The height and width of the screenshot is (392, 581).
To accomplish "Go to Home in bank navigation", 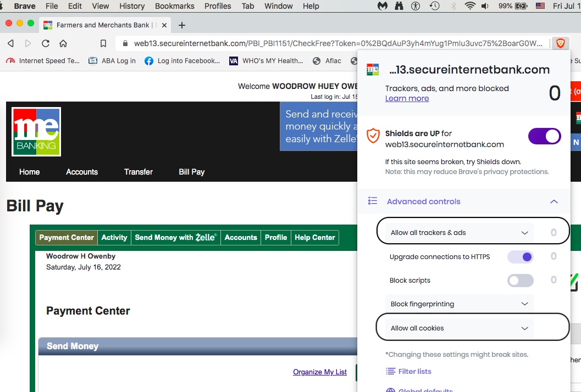I will tap(29, 172).
